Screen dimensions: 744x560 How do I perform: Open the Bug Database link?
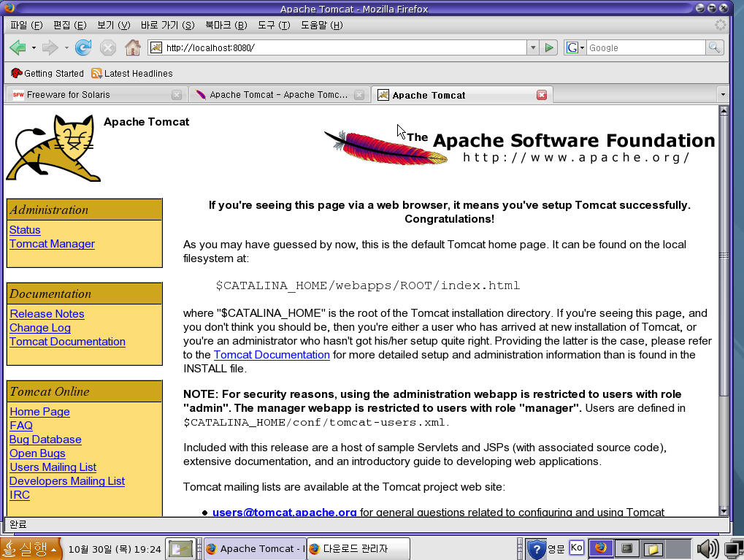point(45,440)
